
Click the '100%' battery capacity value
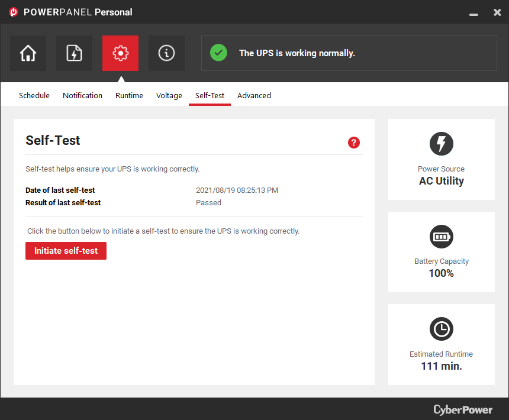click(442, 273)
